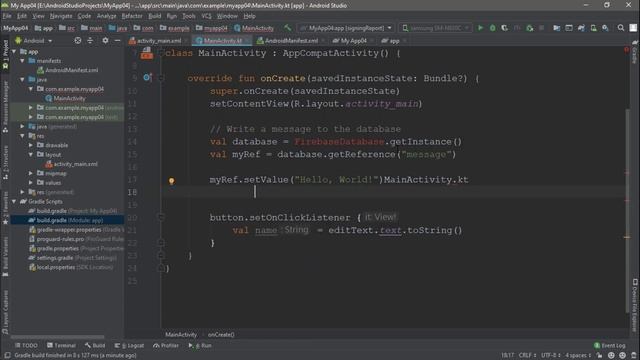Hide the Project panel with minus icon
Viewport: 640px width, 360px height.
click(117, 40)
